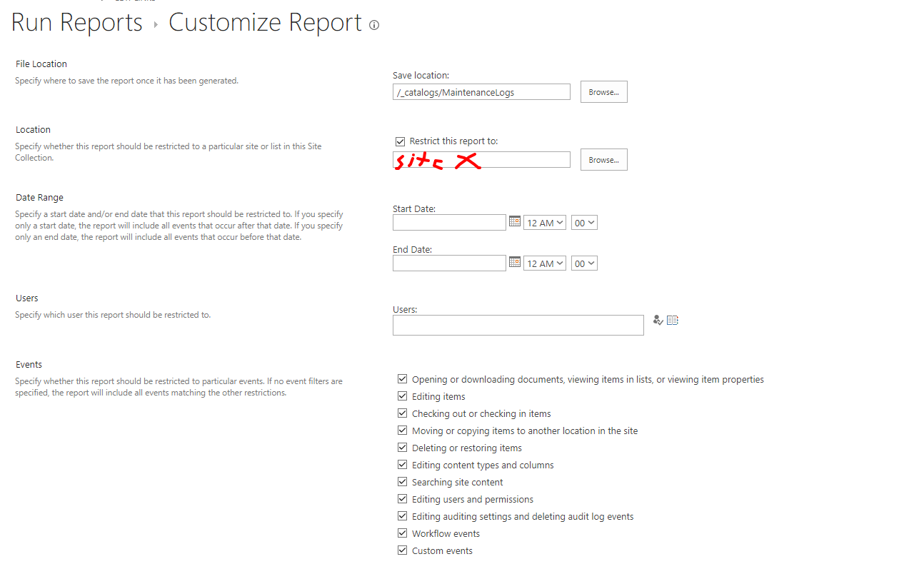Open the End Date calendar picker icon
924x574 pixels.
coord(515,263)
